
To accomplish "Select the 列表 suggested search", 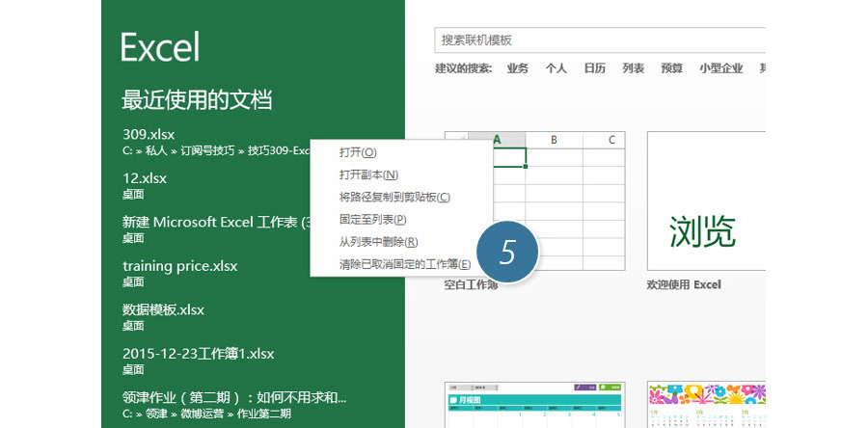I will (634, 68).
